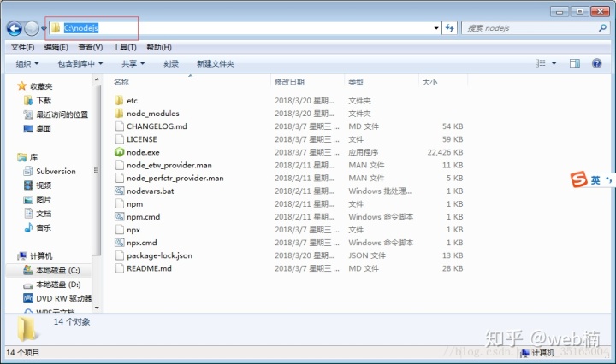
Task: Click the Forward navigation arrow
Action: [32, 28]
